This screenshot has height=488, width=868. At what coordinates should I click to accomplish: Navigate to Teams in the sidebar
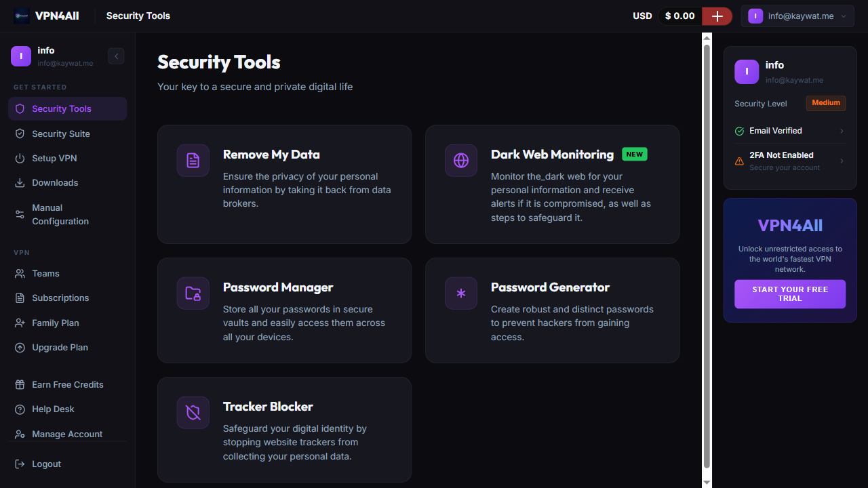point(68,273)
